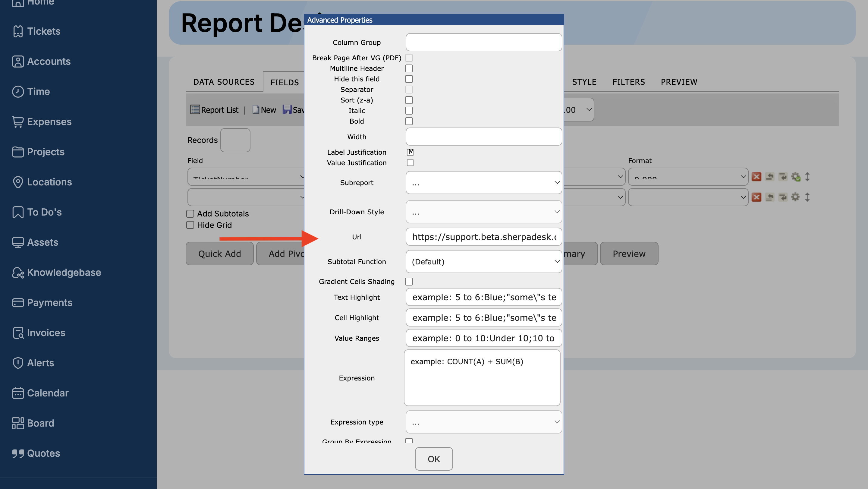Viewport: 868px width, 489px height.
Task: Expand the Subreport dropdown
Action: (x=483, y=183)
